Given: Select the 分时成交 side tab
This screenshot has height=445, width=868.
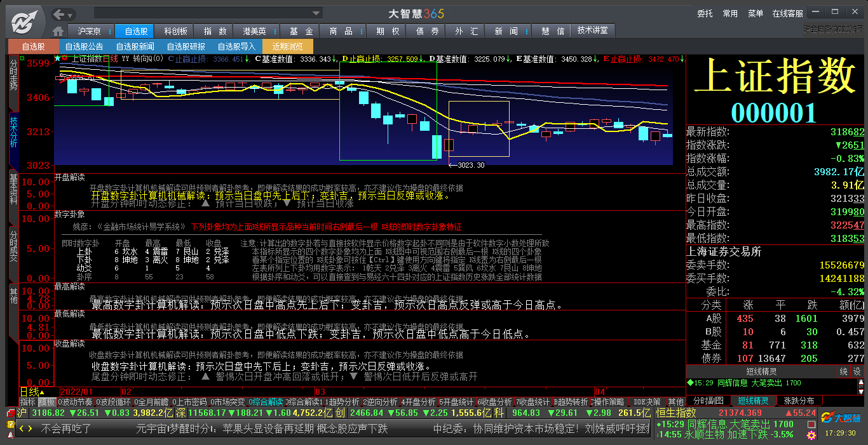Looking at the screenshot, I should coord(13,254).
